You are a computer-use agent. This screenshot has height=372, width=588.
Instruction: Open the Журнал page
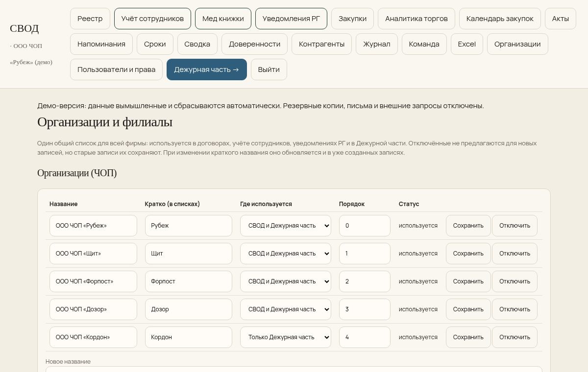click(377, 44)
